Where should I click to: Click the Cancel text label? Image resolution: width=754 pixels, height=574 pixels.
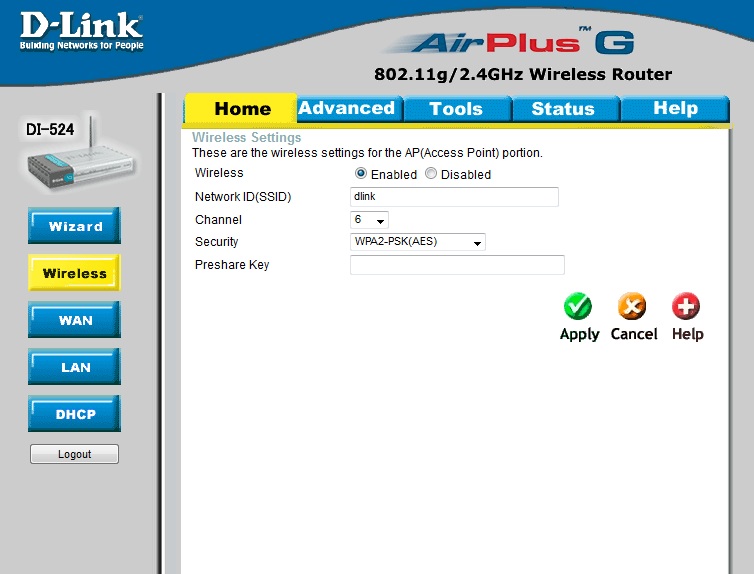pos(634,334)
